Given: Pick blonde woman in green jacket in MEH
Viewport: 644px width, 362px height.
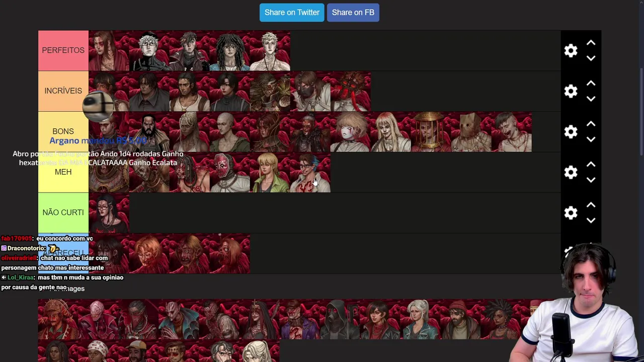Looking at the screenshot, I should click(270, 172).
